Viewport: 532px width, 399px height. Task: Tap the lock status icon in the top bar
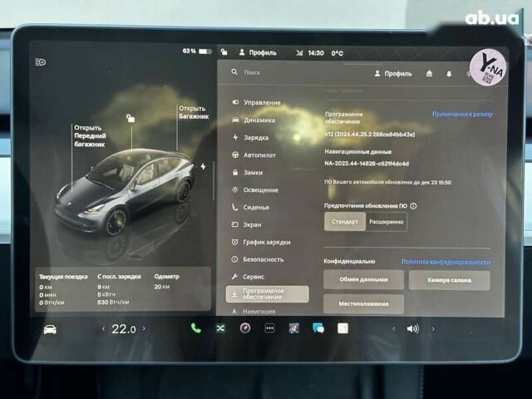pyautogui.click(x=224, y=52)
